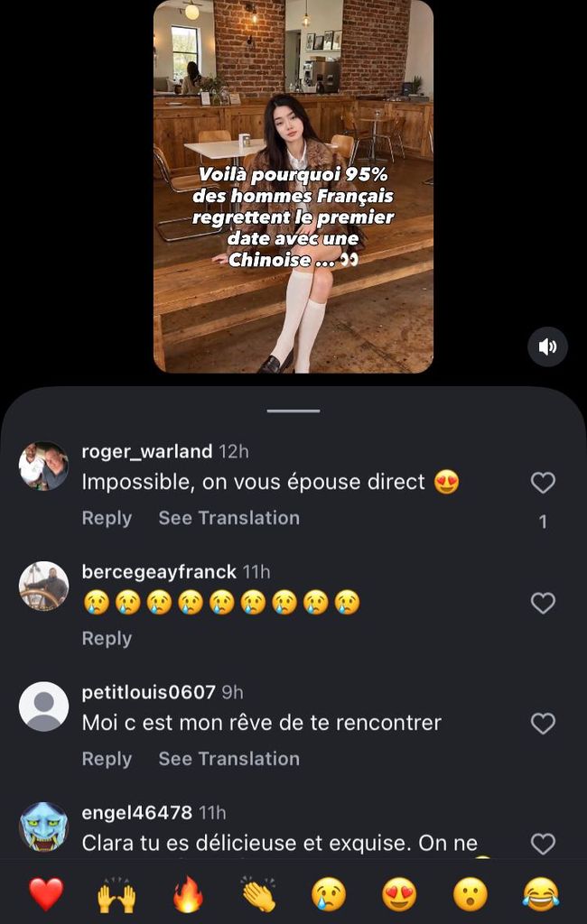Viewport: 587px width, 924px height.
Task: Send heart-eyes emoji reaction
Action: click(399, 894)
